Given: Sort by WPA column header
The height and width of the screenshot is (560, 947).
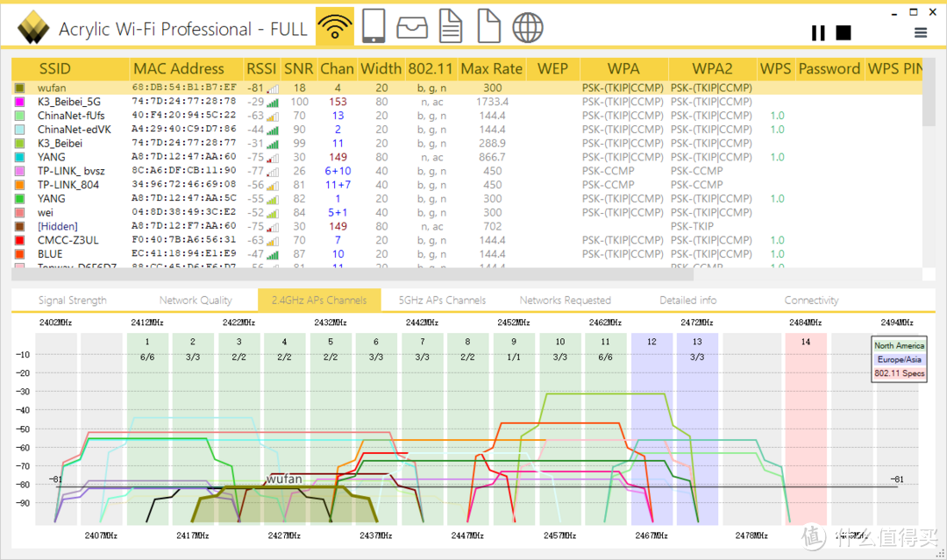Looking at the screenshot, I should (x=623, y=68).
